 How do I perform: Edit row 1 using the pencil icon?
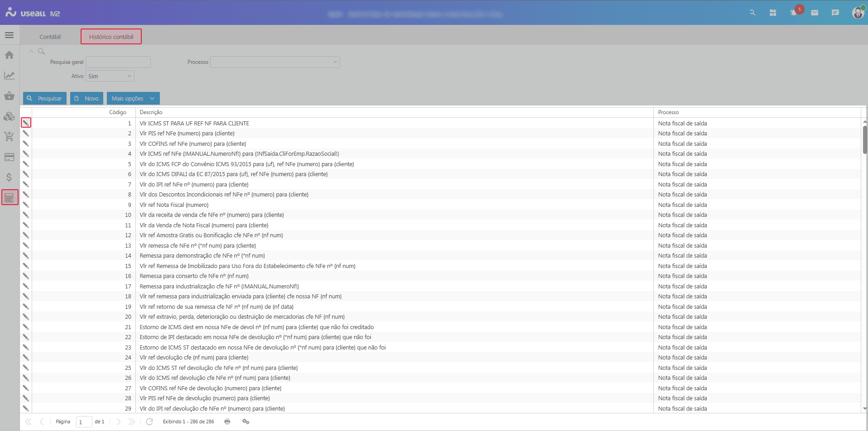(x=26, y=123)
